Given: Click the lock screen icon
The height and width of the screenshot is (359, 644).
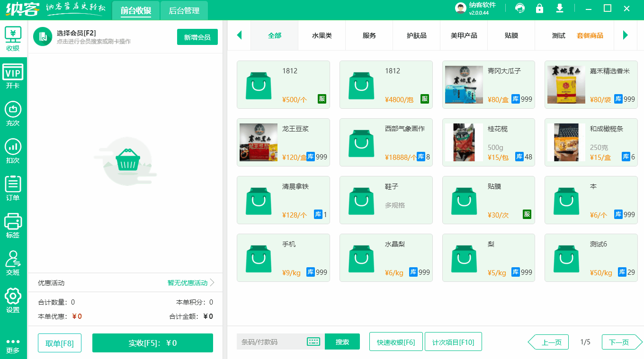Looking at the screenshot, I should (x=539, y=9).
